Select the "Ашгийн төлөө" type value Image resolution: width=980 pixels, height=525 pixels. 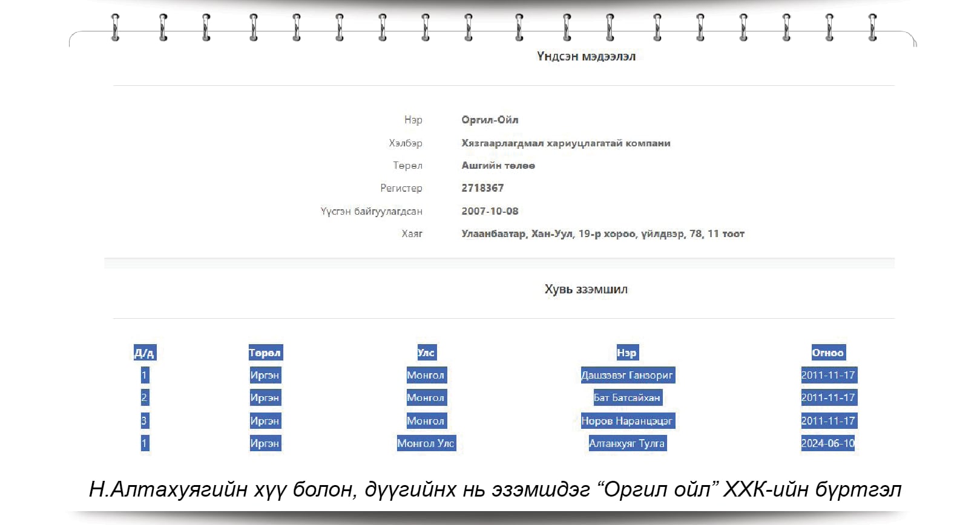498,166
